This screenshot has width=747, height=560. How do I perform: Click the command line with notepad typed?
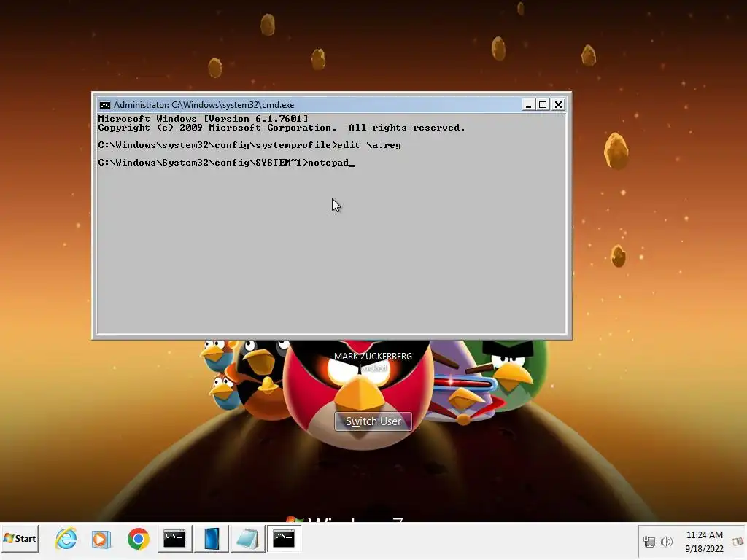pyautogui.click(x=227, y=163)
